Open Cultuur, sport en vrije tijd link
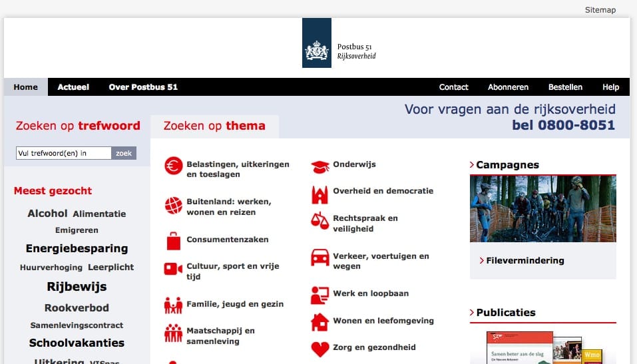 coord(233,271)
